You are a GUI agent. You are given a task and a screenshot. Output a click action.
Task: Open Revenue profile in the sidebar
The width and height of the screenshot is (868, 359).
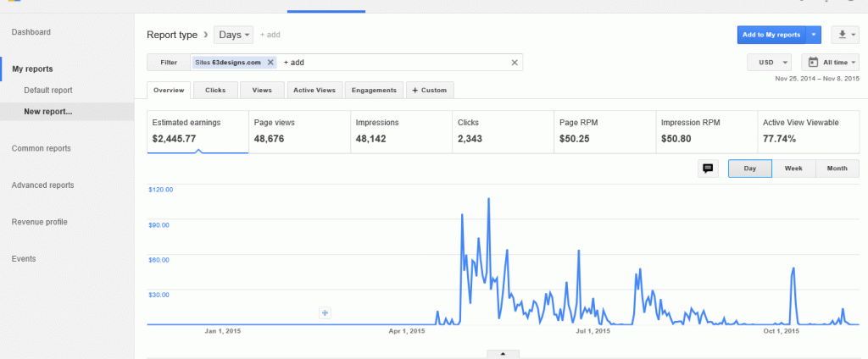coord(39,222)
